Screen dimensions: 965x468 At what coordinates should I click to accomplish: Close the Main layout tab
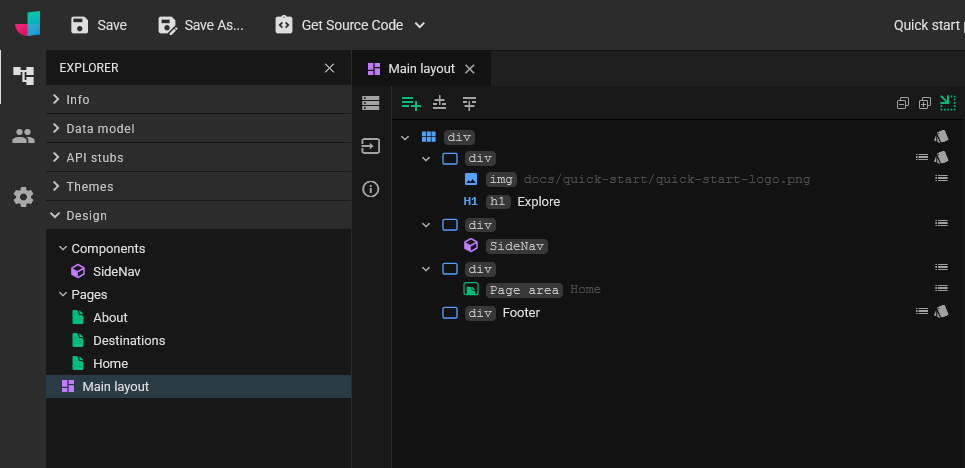point(470,68)
